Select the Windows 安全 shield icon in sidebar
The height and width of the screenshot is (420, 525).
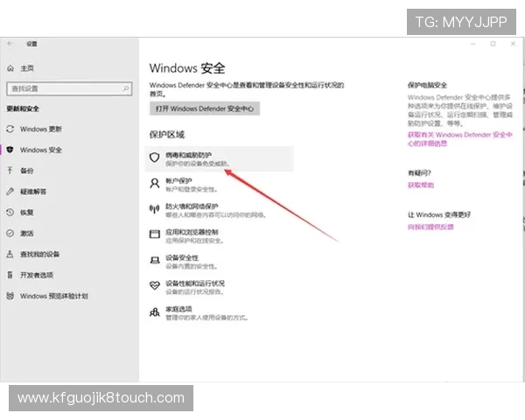coord(10,150)
